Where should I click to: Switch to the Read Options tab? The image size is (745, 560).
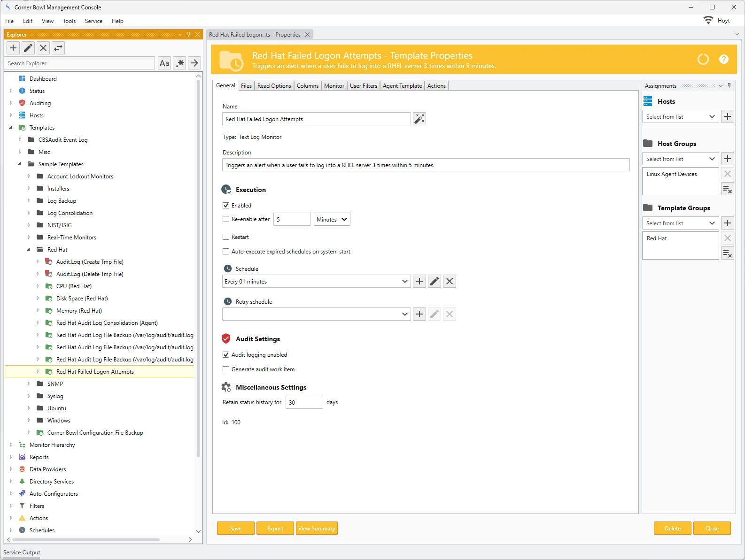274,86
